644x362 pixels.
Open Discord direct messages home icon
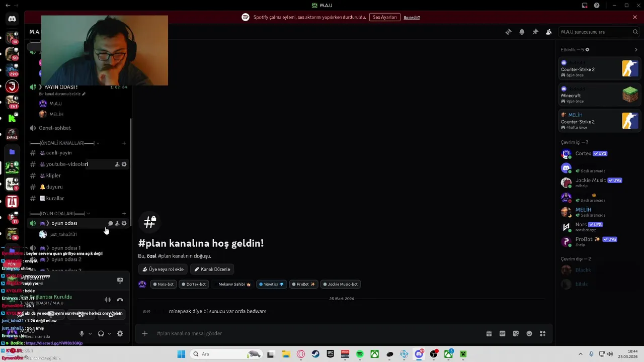point(12,19)
